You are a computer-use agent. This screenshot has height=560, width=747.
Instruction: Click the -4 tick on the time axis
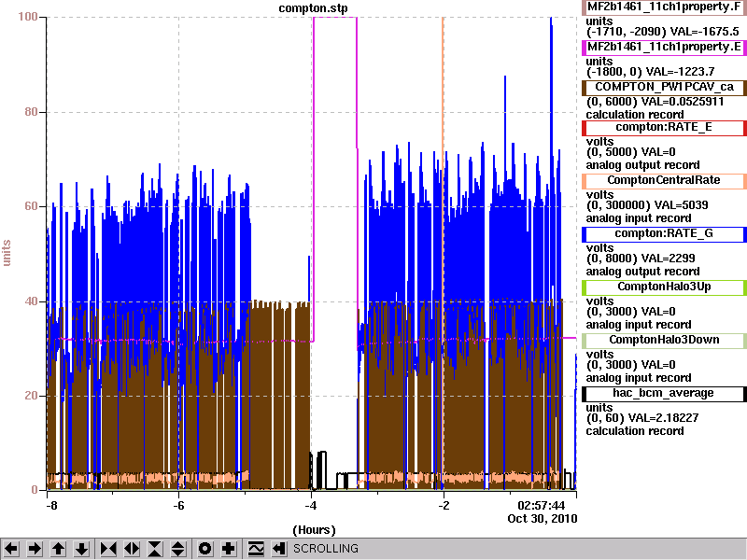[x=311, y=505]
